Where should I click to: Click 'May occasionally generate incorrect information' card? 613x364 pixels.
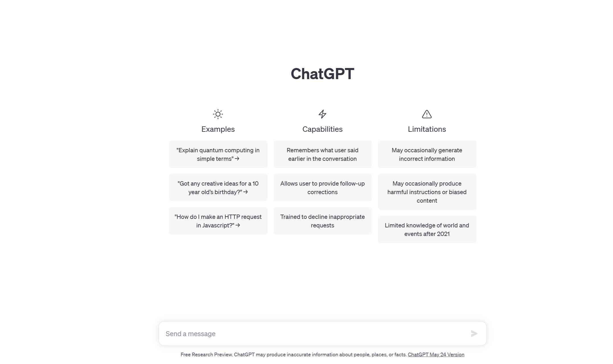[427, 154]
